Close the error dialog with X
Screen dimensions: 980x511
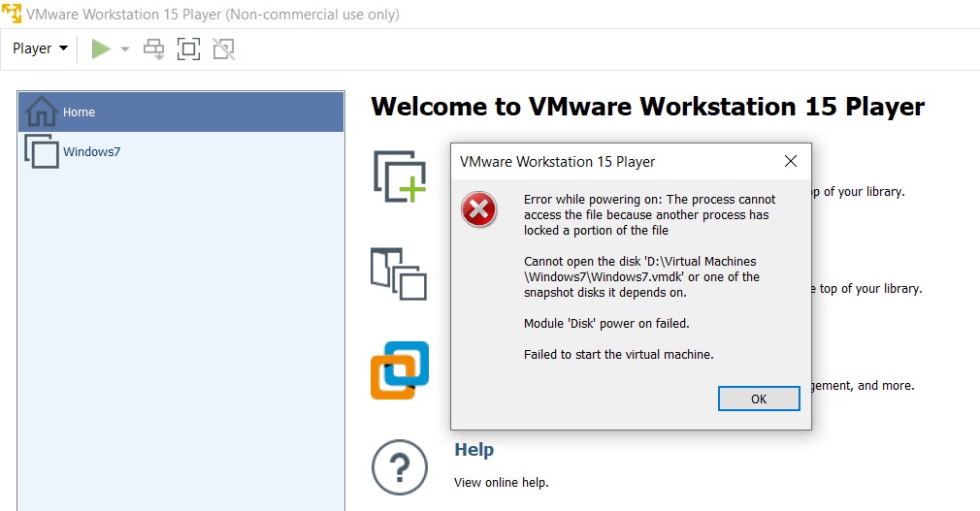[791, 161]
